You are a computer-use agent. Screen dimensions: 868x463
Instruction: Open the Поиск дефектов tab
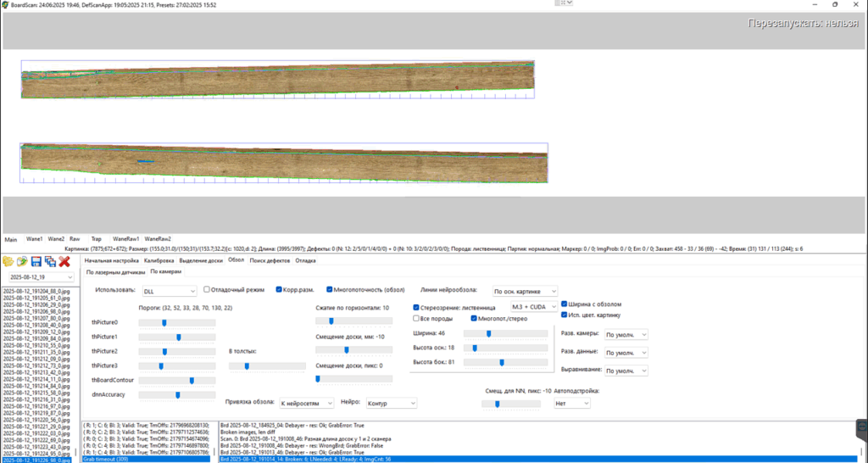(270, 259)
